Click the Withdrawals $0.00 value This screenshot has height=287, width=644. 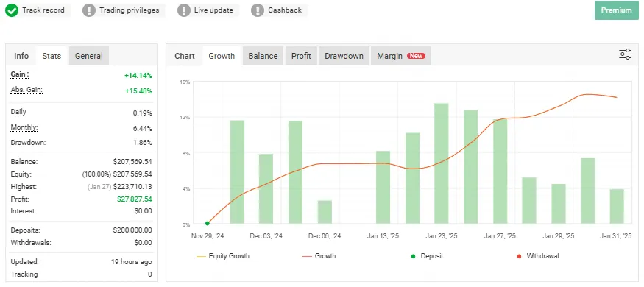coord(143,243)
